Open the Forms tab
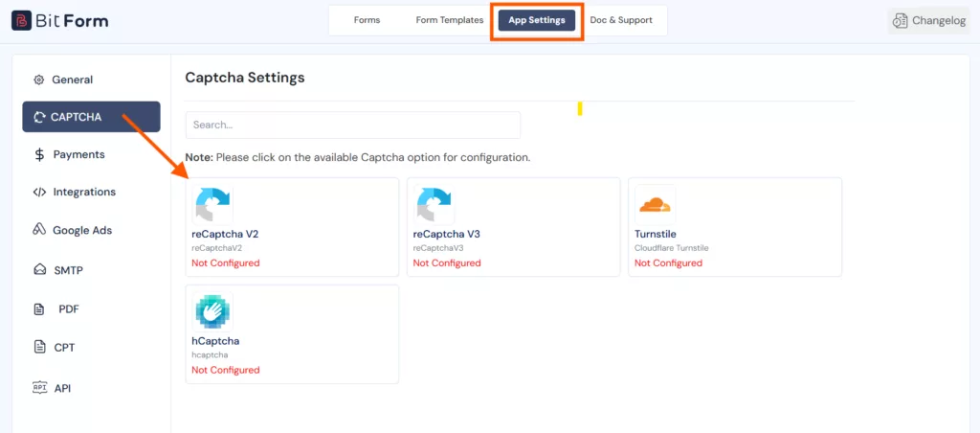This screenshot has width=980, height=433. click(367, 20)
